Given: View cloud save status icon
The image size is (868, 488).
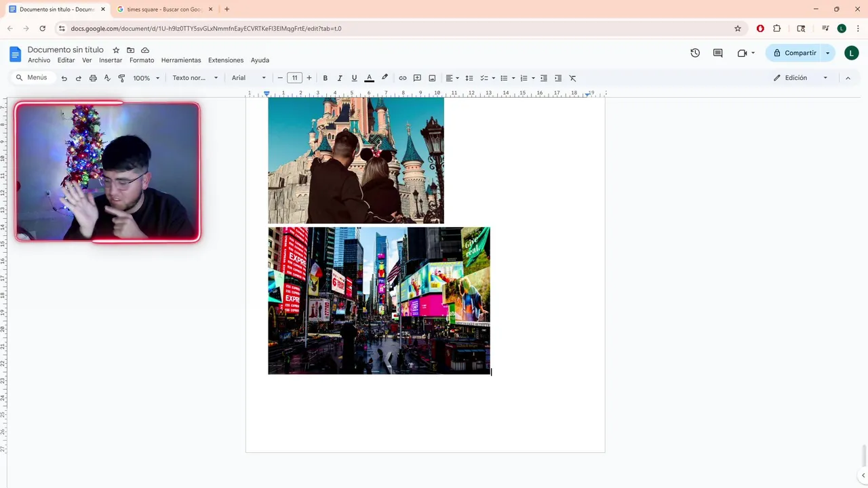Looking at the screenshot, I should coord(144,50).
